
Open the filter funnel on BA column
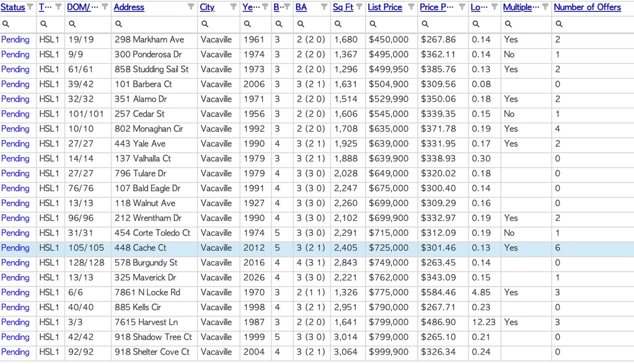324,7
